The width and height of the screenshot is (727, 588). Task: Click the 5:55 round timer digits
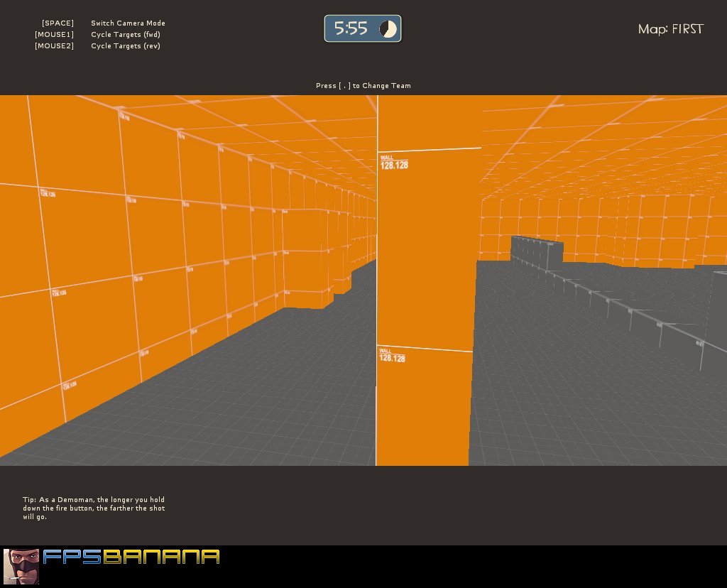351,28
